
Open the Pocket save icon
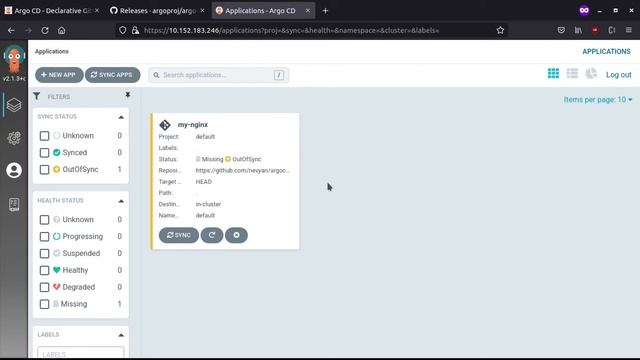point(561,30)
